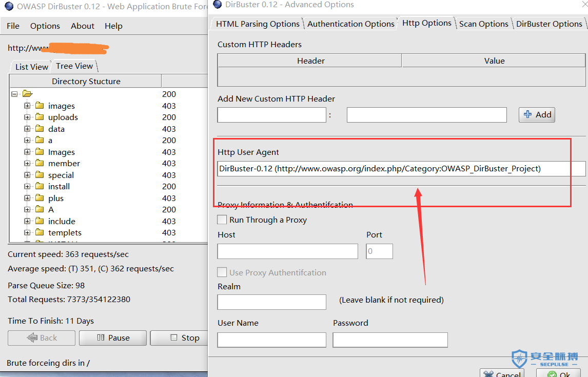Switch to HTML Parsing Options tab

[258, 24]
